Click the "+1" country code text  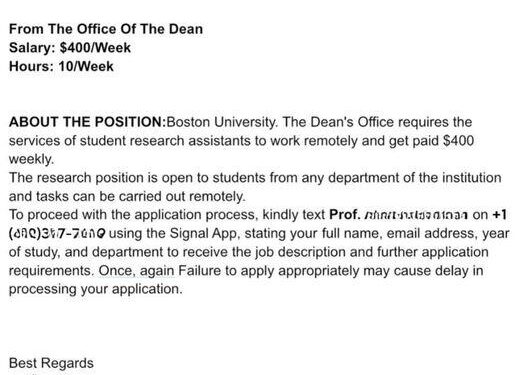[x=499, y=215]
